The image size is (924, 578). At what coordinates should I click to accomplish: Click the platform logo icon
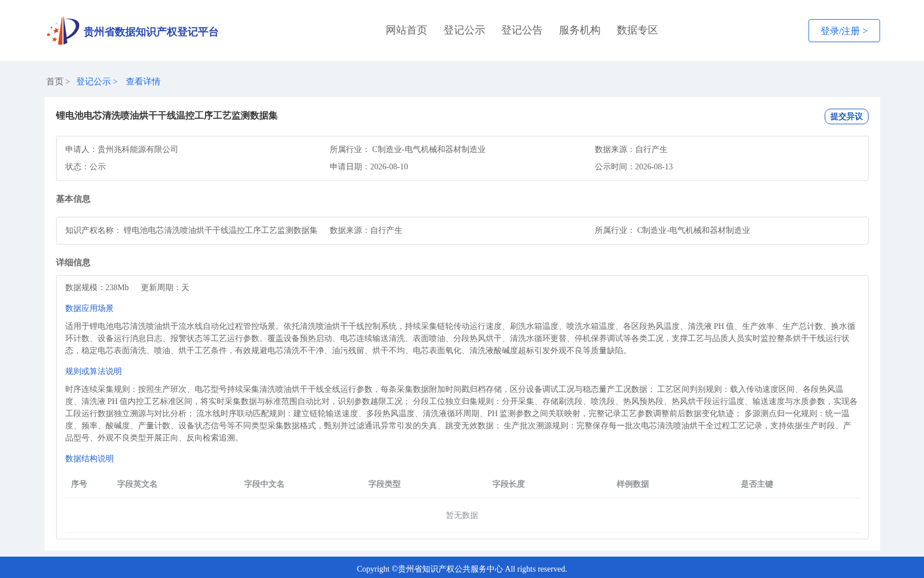(63, 31)
